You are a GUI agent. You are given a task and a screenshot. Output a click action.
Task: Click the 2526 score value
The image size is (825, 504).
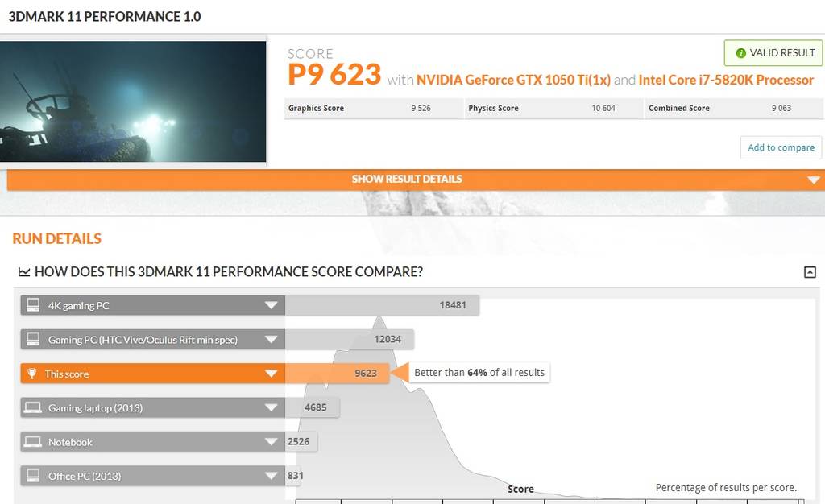pos(298,441)
